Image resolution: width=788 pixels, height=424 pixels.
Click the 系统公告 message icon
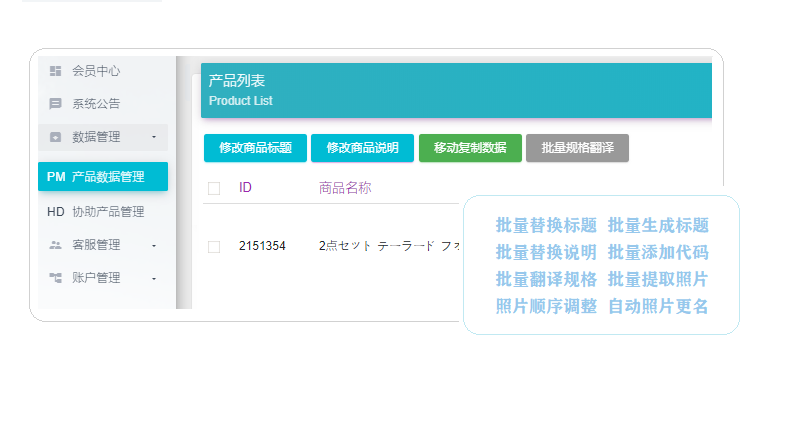[55, 104]
